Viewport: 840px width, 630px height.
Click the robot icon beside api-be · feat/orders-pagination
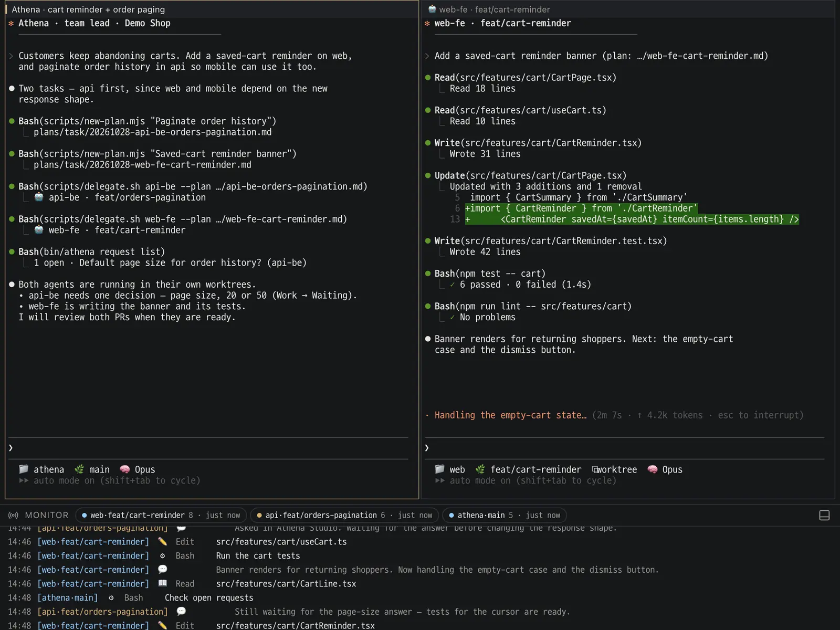(x=39, y=197)
